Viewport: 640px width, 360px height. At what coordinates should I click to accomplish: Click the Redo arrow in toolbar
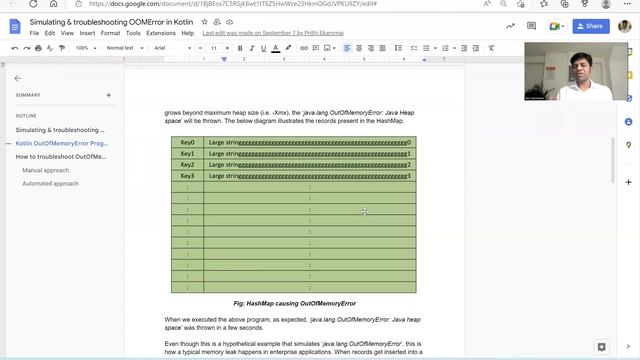tap(27, 48)
